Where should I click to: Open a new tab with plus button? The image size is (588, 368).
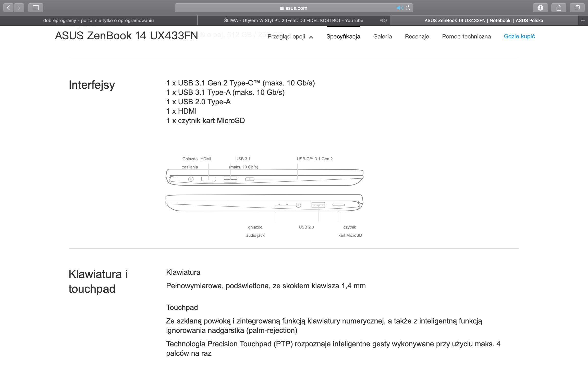tap(583, 21)
